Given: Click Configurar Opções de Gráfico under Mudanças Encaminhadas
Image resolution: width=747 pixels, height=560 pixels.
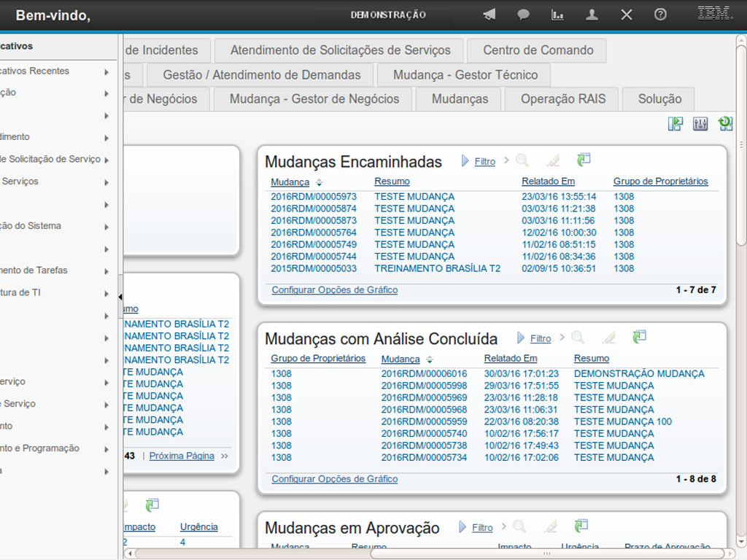Looking at the screenshot, I should click(x=335, y=290).
